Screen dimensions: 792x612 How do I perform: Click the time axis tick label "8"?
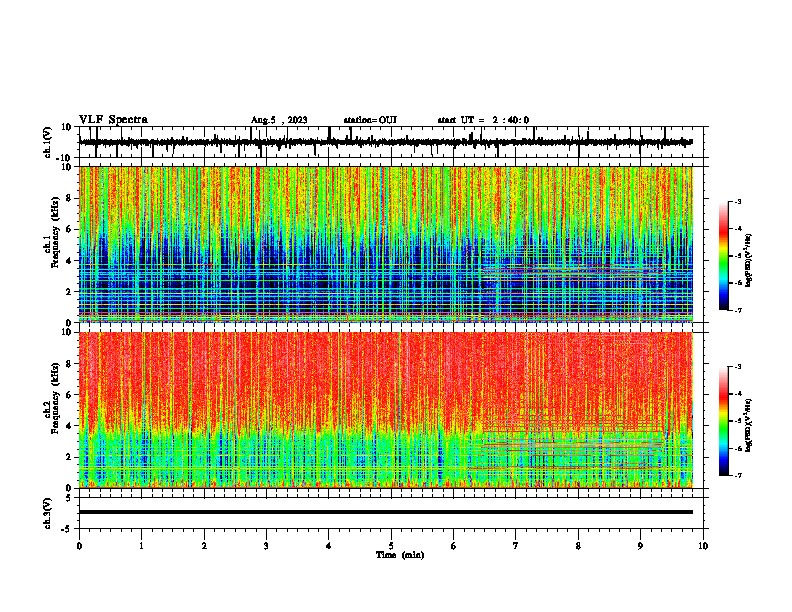pos(578,546)
